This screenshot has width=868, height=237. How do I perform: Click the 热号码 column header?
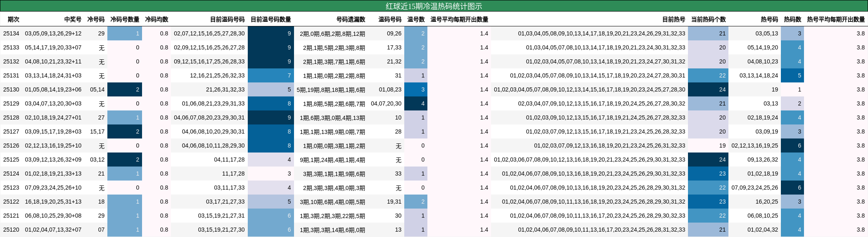tap(769, 19)
